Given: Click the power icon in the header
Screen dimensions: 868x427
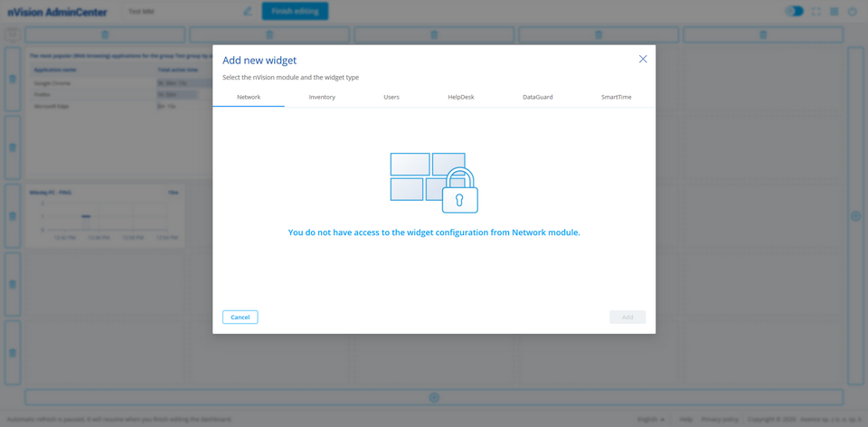Looking at the screenshot, I should [x=852, y=12].
